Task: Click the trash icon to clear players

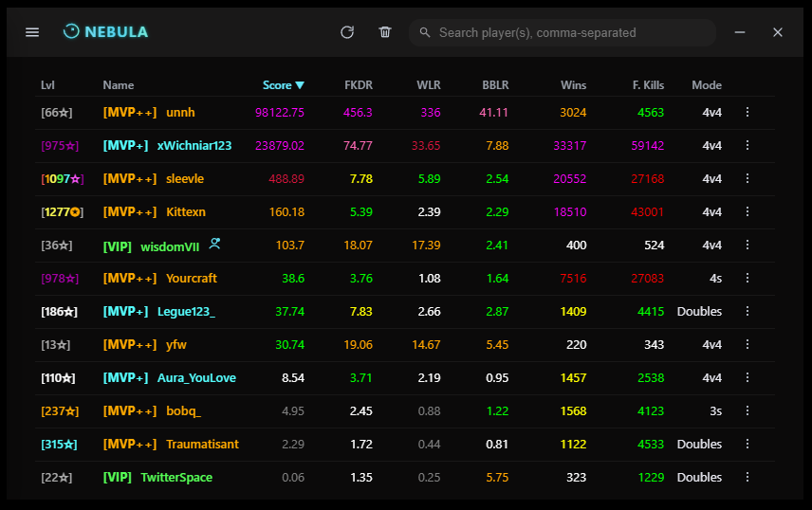Action: point(385,32)
